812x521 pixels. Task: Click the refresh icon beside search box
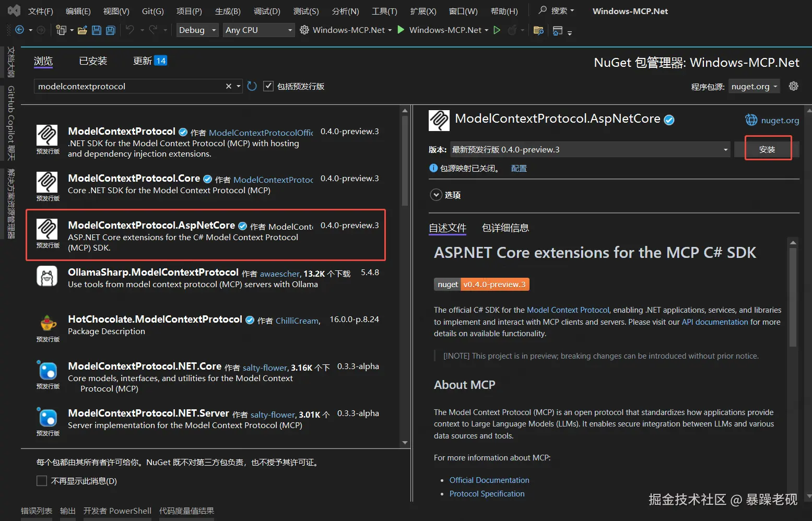coord(252,86)
